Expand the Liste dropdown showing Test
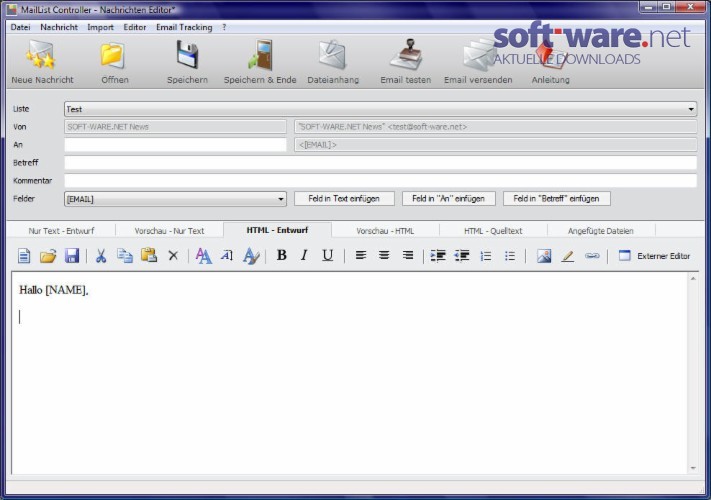711x500 pixels. (691, 109)
